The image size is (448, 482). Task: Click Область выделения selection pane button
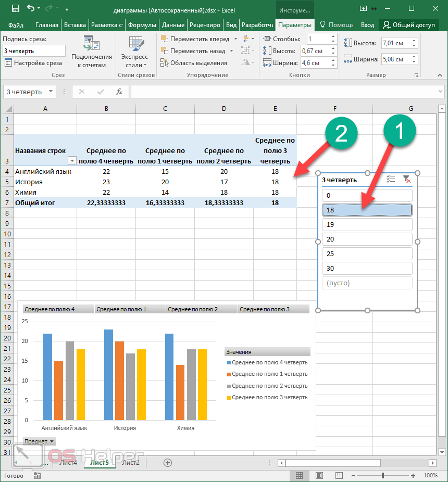pyautogui.click(x=194, y=63)
